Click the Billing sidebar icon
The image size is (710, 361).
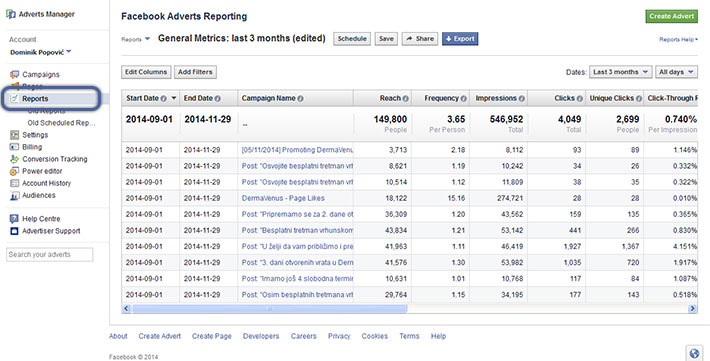coord(14,147)
